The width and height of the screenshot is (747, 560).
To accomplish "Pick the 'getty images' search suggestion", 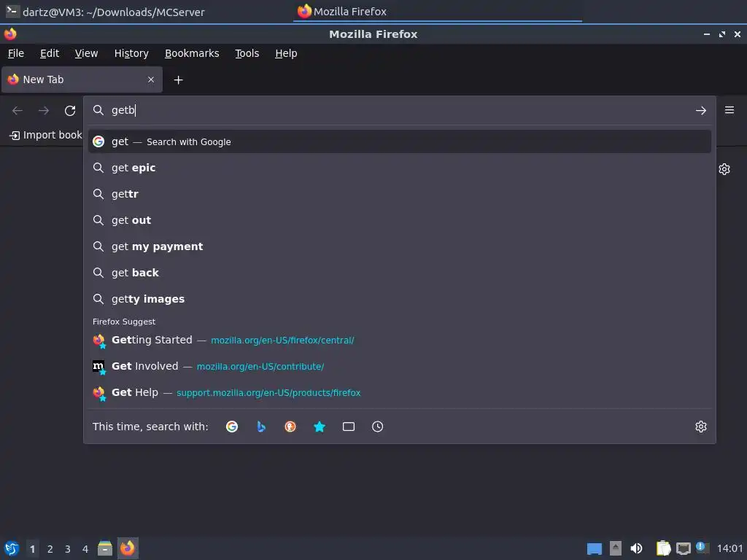I will (399, 298).
